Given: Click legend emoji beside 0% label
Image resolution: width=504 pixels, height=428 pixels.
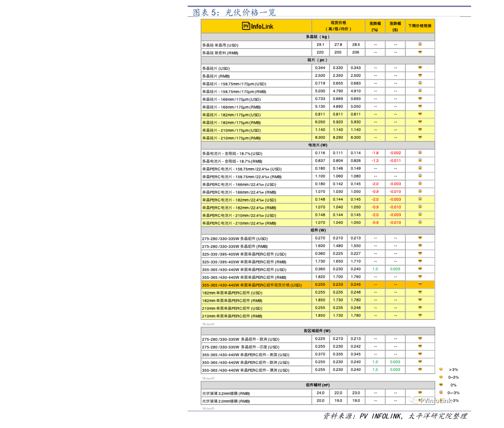Looking at the screenshot, I should tap(441, 385).
